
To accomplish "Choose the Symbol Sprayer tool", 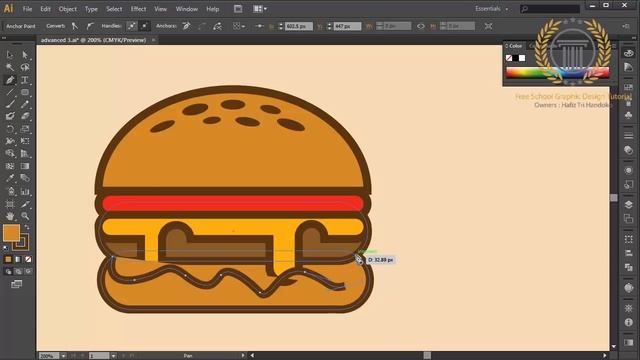I will [x=10, y=191].
